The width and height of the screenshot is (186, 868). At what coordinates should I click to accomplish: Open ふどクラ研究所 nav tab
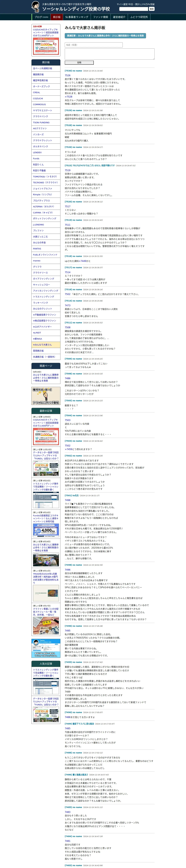coord(139,17)
